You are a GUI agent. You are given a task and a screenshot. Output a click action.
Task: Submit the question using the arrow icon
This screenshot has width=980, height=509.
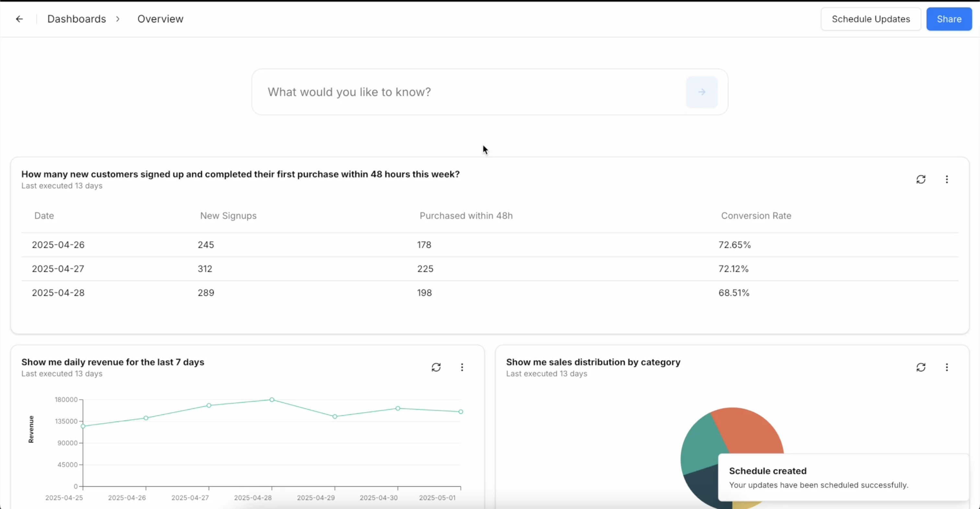702,92
